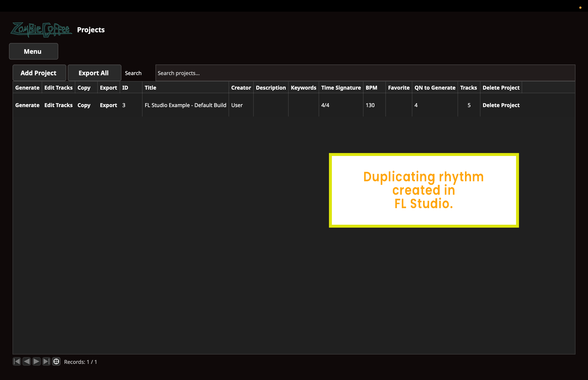Click the orange dot in the top bar

tap(580, 8)
